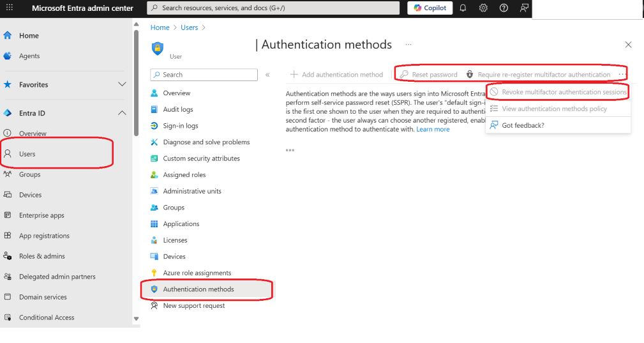Open Groups in the user menu
The height and width of the screenshot is (343, 644).
pyautogui.click(x=174, y=208)
